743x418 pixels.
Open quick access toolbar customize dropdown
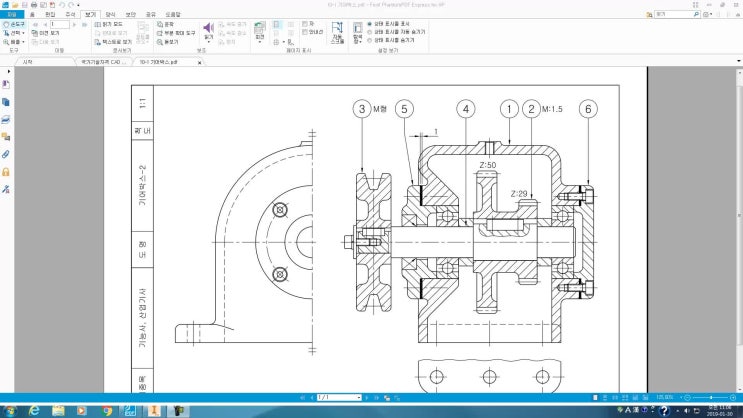(78, 5)
